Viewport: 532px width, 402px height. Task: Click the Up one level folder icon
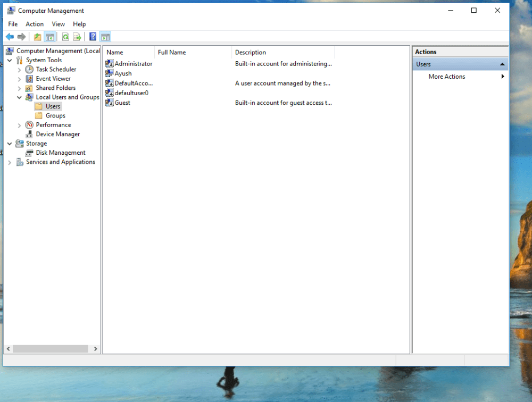click(x=37, y=37)
